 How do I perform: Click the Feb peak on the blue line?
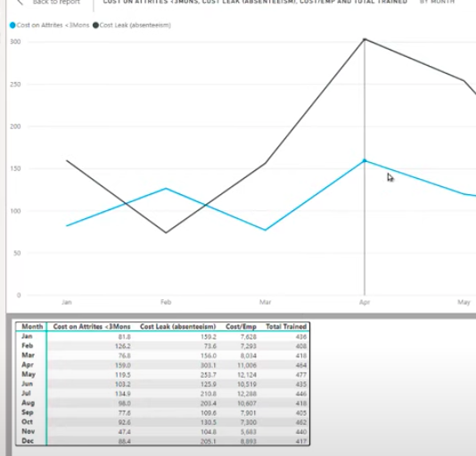pyautogui.click(x=166, y=189)
